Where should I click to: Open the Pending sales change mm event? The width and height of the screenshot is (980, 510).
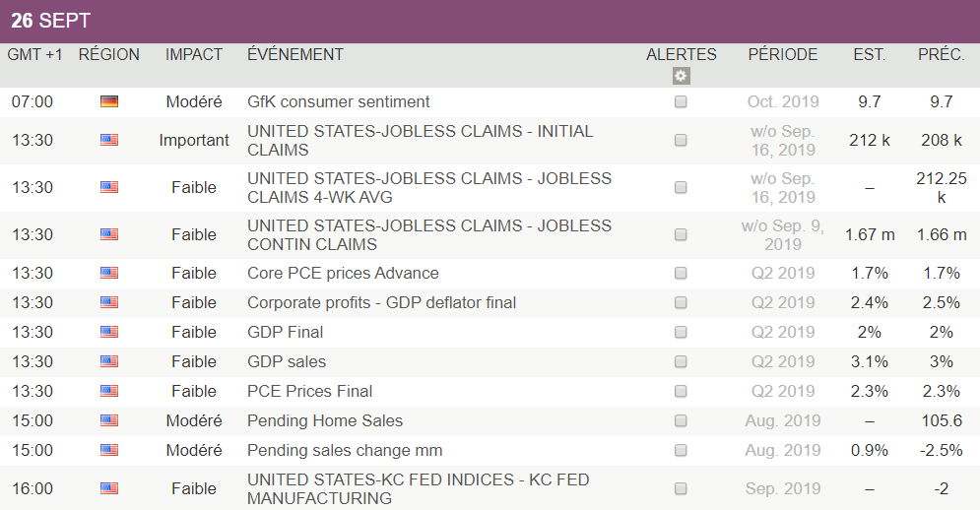[x=345, y=450]
